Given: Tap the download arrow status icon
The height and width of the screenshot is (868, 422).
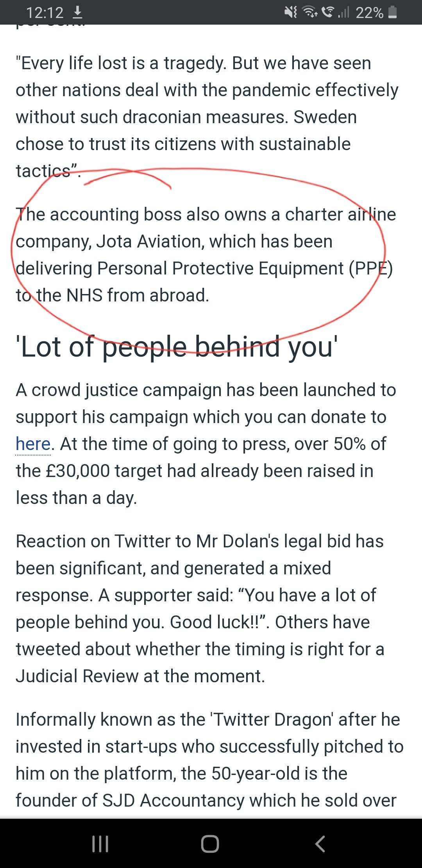Looking at the screenshot, I should click(78, 13).
